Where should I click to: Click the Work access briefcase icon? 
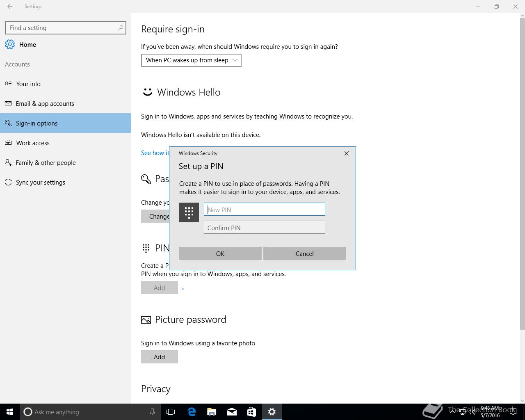8,143
